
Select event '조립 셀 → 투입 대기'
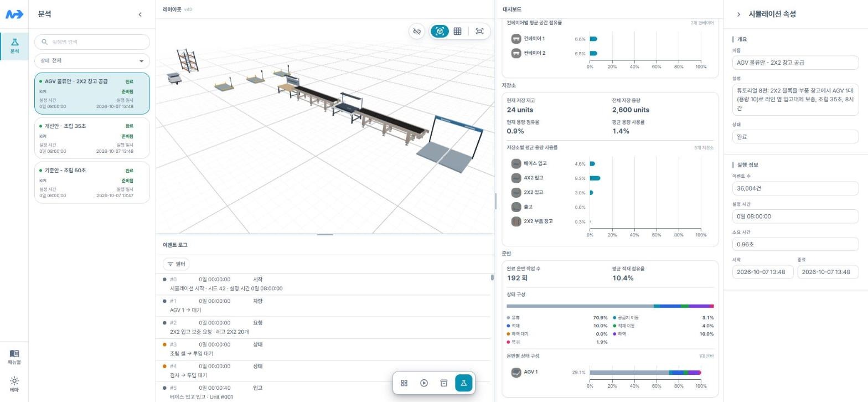(323, 349)
